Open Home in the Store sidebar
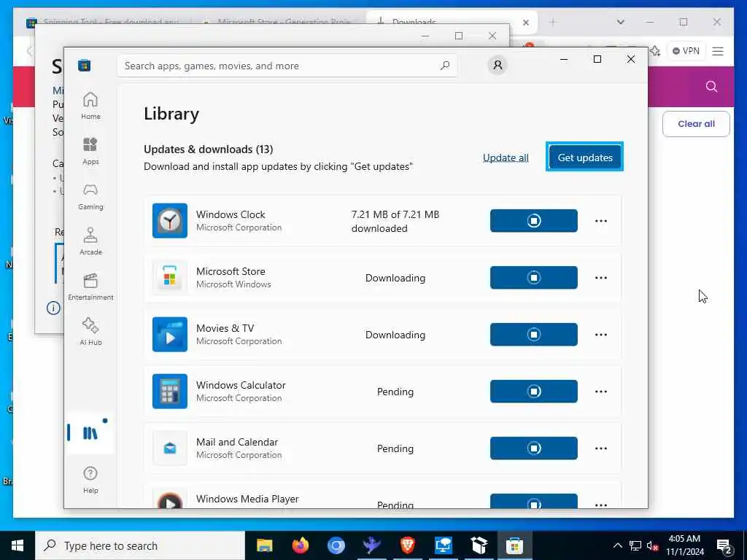 click(x=90, y=106)
